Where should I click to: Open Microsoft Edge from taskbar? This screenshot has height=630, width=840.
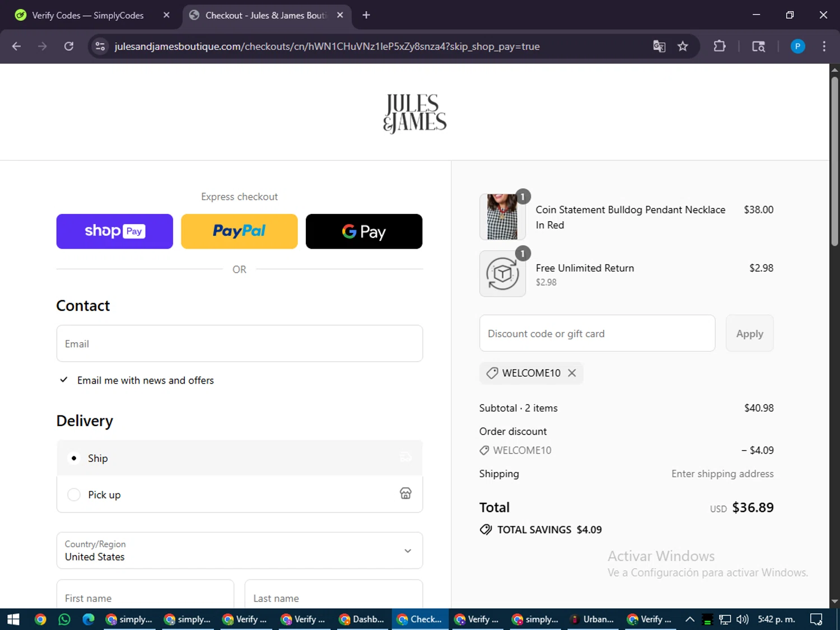click(88, 619)
